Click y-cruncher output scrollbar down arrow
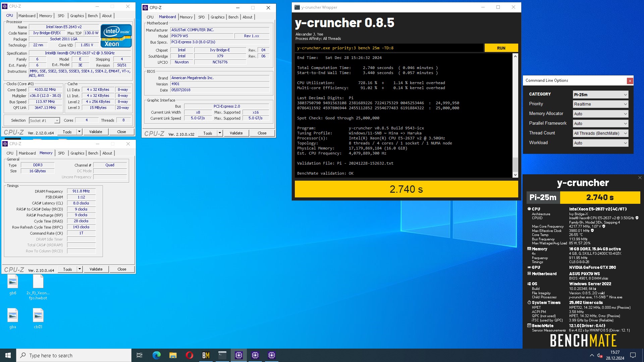 tap(515, 175)
